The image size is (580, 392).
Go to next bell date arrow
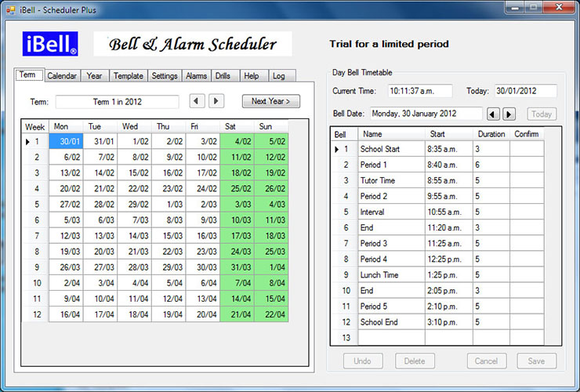[509, 114]
